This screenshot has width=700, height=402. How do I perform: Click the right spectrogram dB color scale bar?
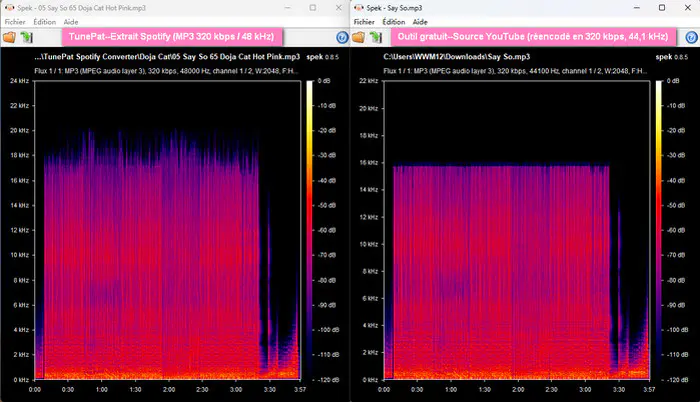659,230
